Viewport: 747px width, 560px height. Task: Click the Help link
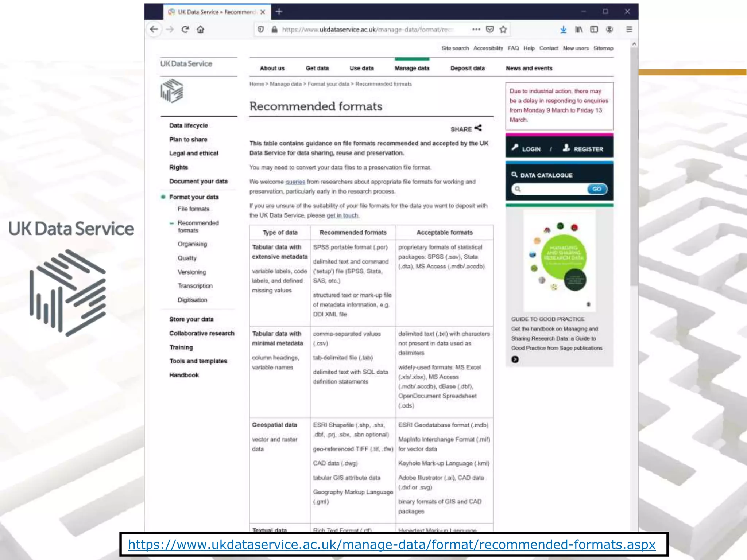coord(529,48)
